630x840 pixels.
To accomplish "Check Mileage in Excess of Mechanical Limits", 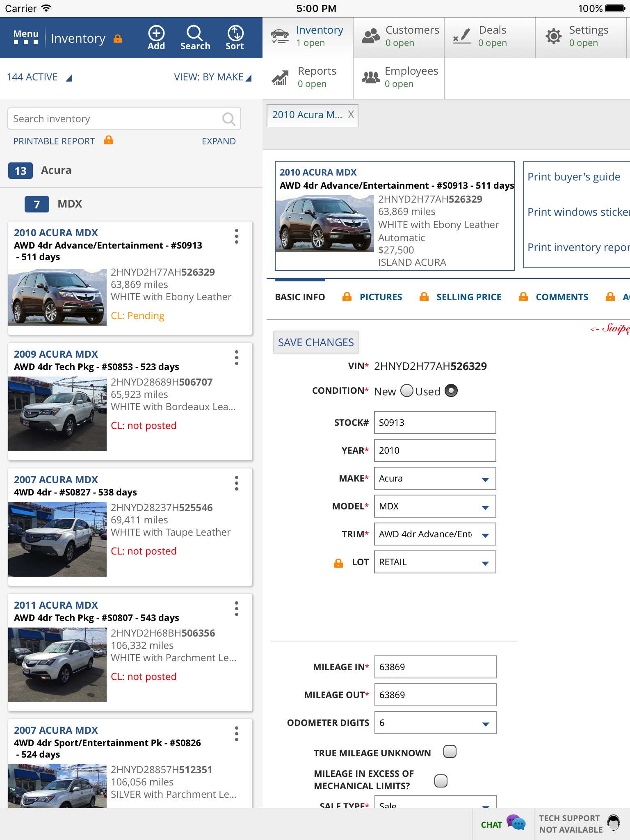I will coord(441,781).
